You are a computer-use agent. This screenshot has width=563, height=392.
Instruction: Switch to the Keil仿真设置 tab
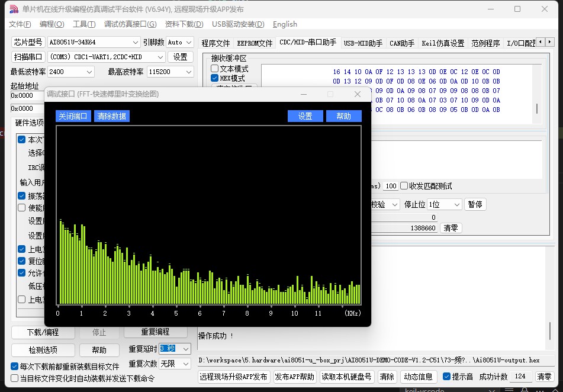click(443, 43)
